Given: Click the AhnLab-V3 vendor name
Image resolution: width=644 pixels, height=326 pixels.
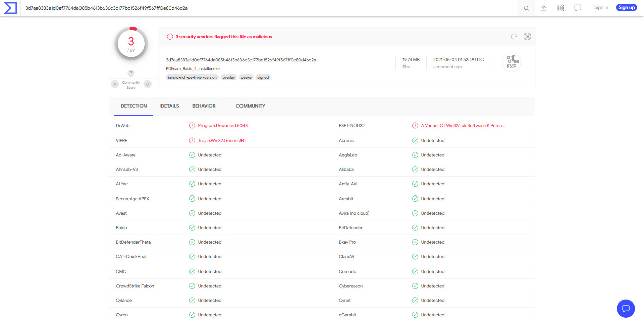Looking at the screenshot, I should pyautogui.click(x=127, y=170).
